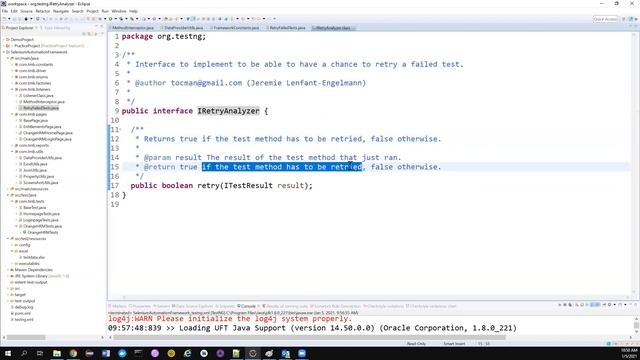640x360 pixels.
Task: Open Task View on taskbar
Action: (40, 353)
